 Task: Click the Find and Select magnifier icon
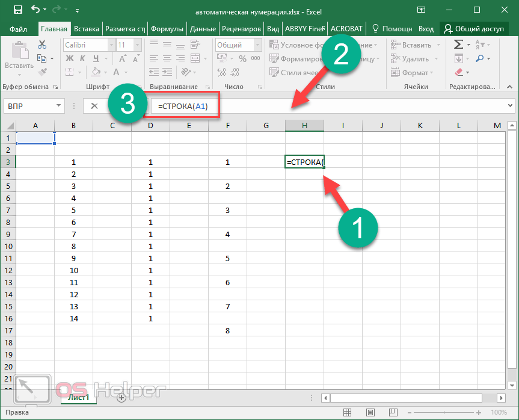[x=480, y=58]
